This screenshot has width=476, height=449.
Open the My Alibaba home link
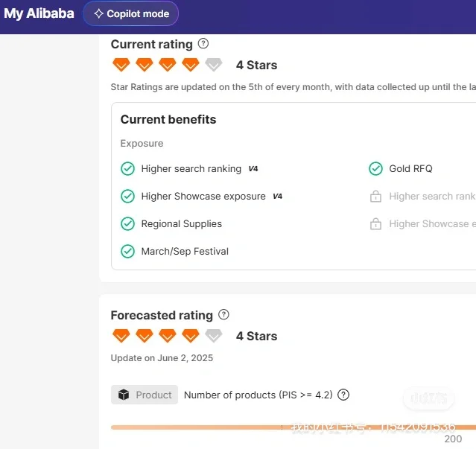[x=39, y=13]
